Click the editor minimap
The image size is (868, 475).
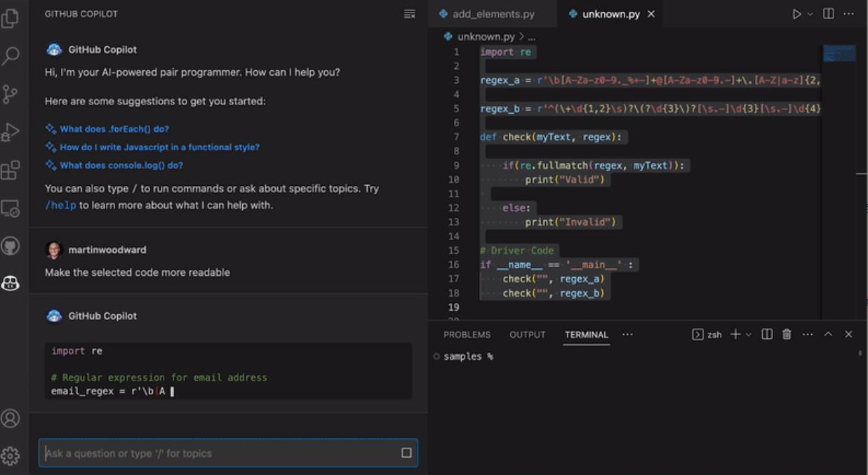[x=839, y=53]
